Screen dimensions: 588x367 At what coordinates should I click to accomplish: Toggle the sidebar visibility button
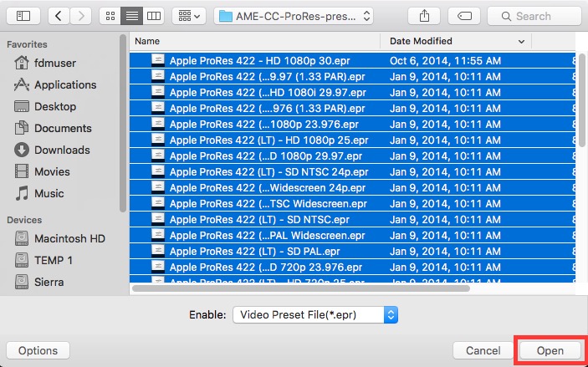pos(23,16)
